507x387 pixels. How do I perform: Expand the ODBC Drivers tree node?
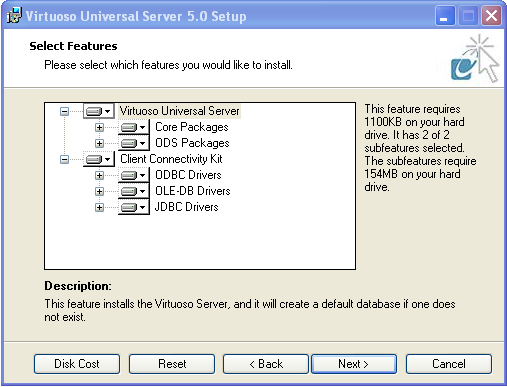[x=99, y=175]
